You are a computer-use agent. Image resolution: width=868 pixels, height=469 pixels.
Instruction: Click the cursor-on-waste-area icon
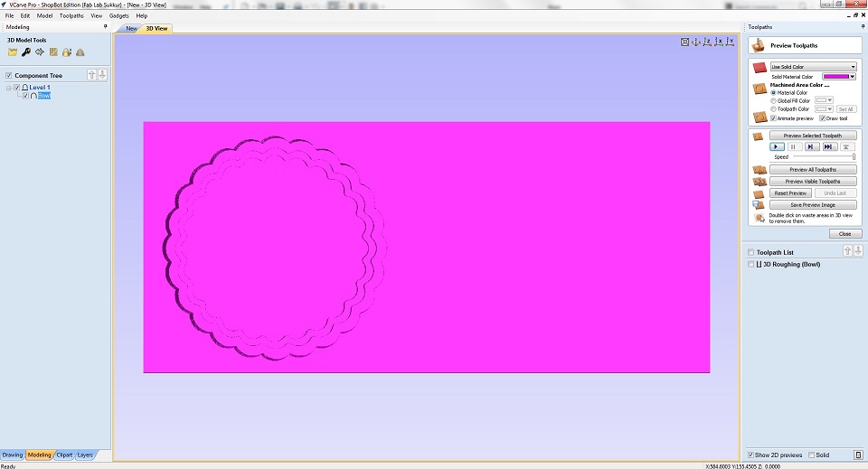[759, 218]
